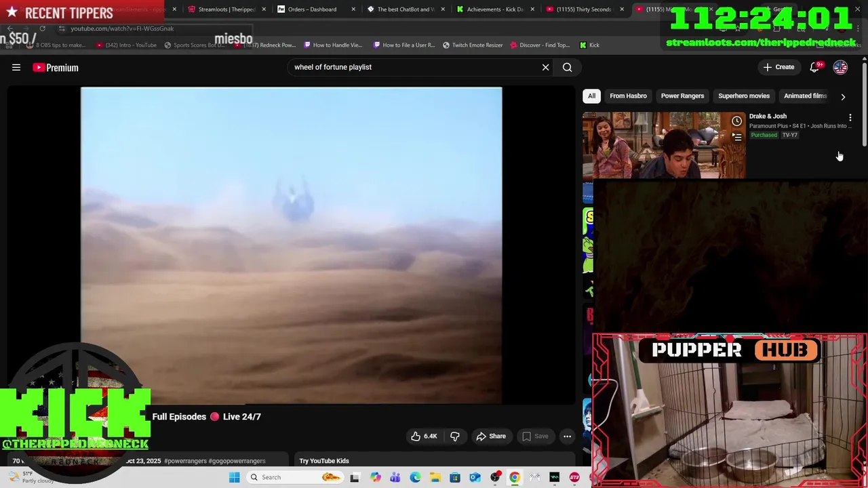Open the YouTube guide hamburger menu

[16, 67]
